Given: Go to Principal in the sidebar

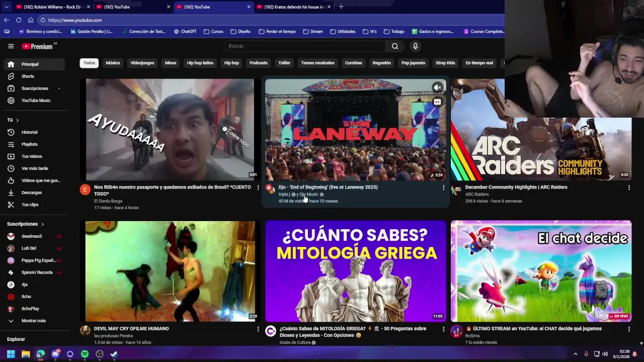Looking at the screenshot, I should point(35,64).
